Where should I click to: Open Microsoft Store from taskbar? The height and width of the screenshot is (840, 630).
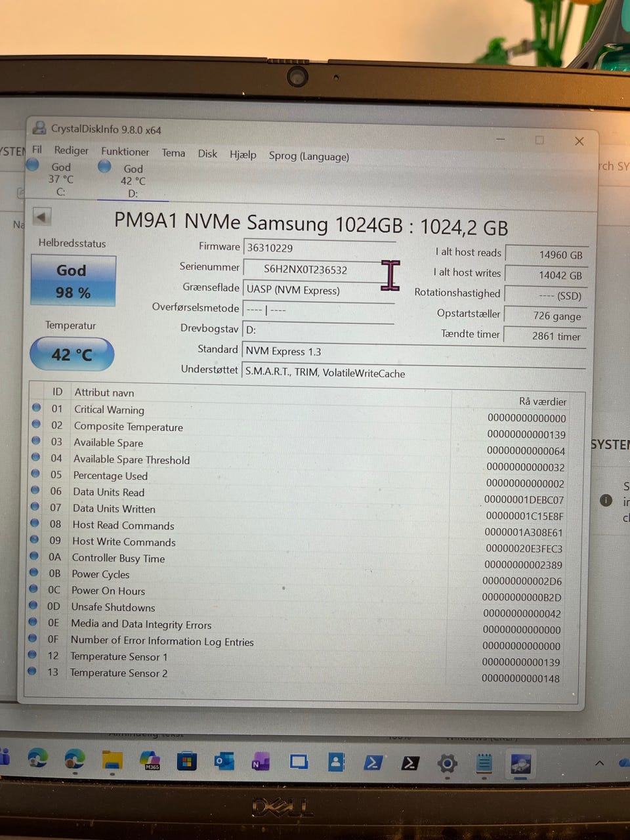(x=187, y=761)
